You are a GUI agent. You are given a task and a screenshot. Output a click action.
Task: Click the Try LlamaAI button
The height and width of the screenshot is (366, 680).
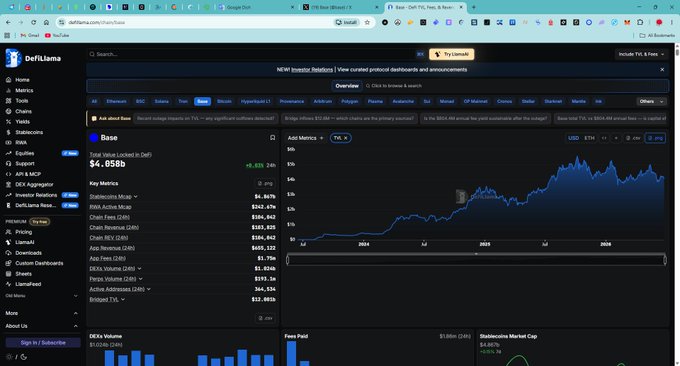pos(451,54)
